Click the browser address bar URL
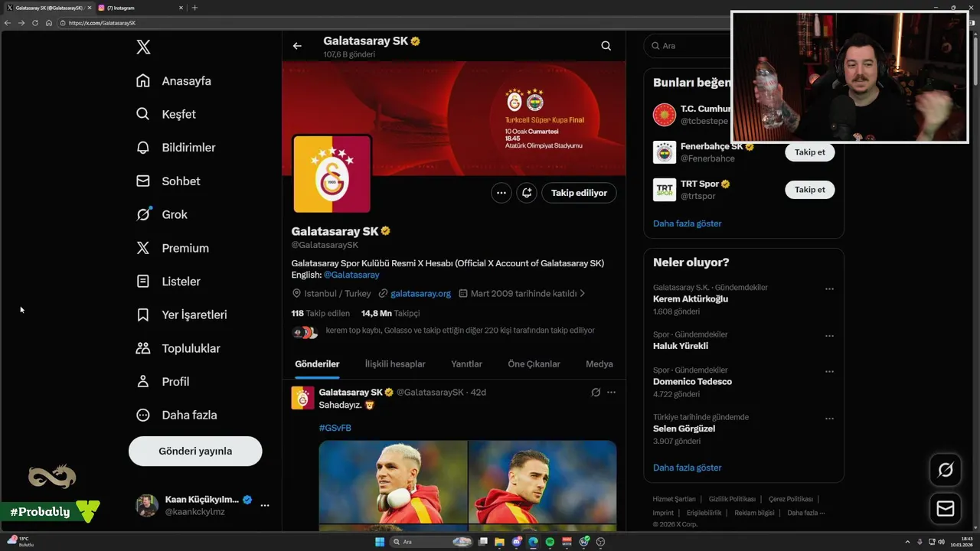This screenshot has width=980, height=551. pyautogui.click(x=102, y=23)
